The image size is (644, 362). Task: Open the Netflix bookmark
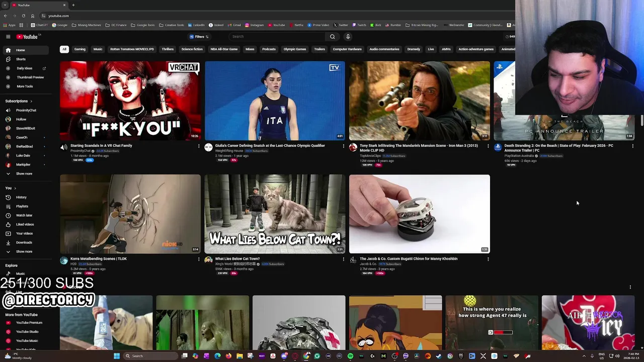coord(296,25)
